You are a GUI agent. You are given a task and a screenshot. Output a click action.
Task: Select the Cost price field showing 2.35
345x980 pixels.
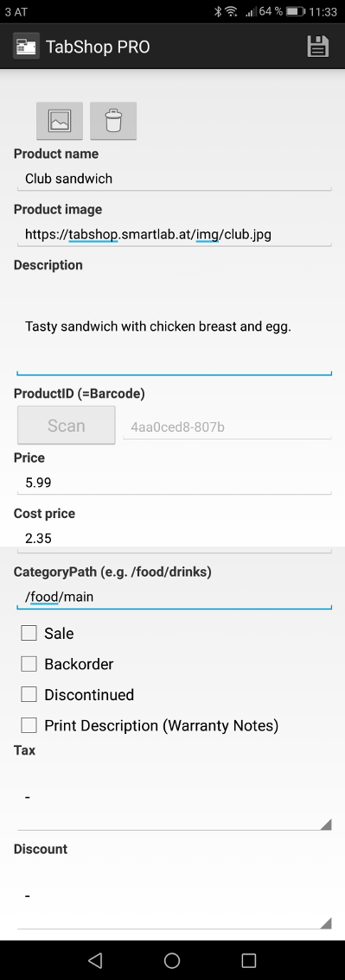[174, 538]
